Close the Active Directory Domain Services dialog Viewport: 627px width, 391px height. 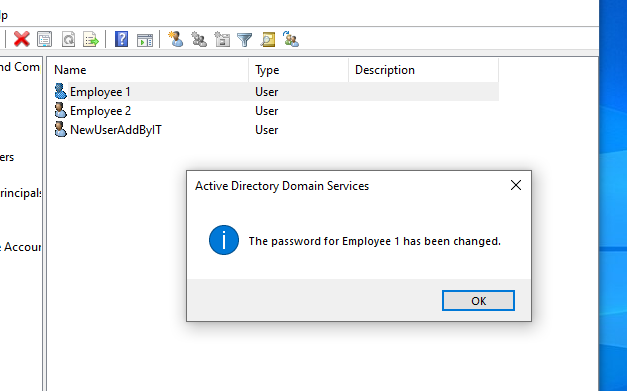pos(516,185)
